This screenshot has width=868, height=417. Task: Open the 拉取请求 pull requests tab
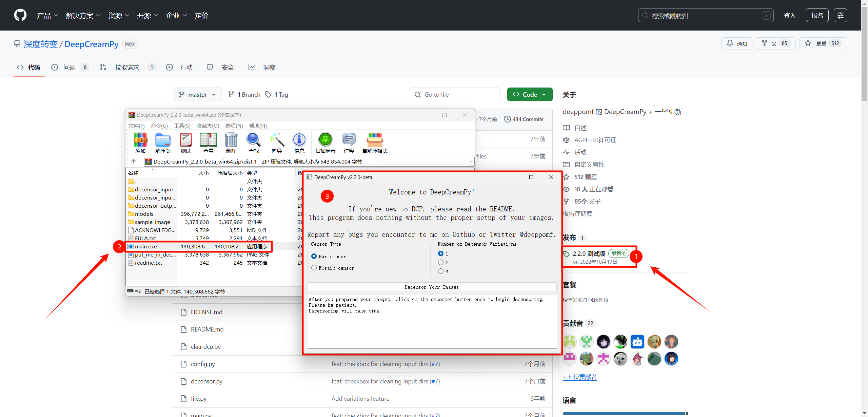[x=127, y=68]
